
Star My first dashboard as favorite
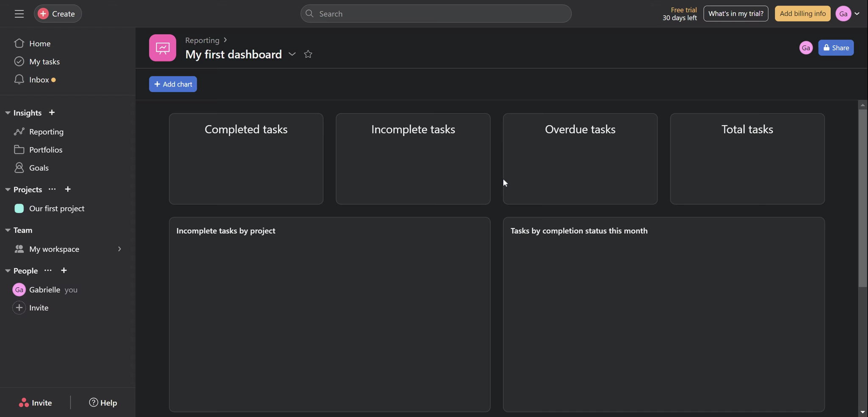coord(308,54)
